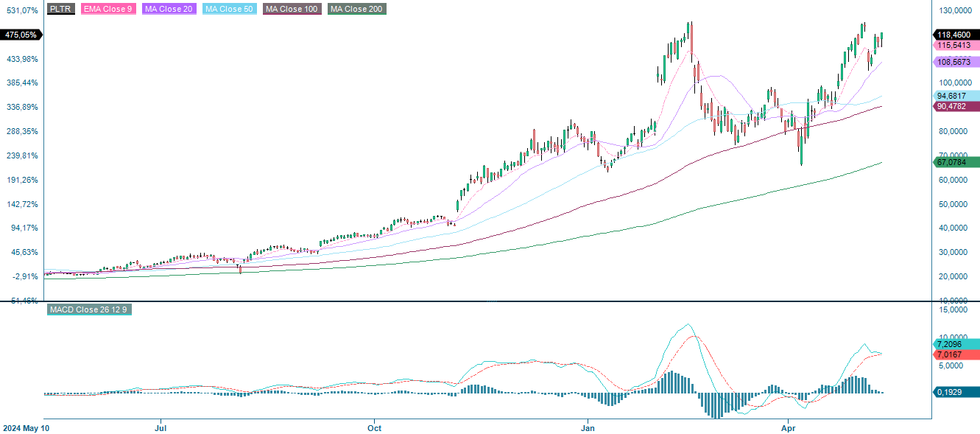The height and width of the screenshot is (434, 980).
Task: Click the -2,91% percent axis label
Action: click(24, 277)
